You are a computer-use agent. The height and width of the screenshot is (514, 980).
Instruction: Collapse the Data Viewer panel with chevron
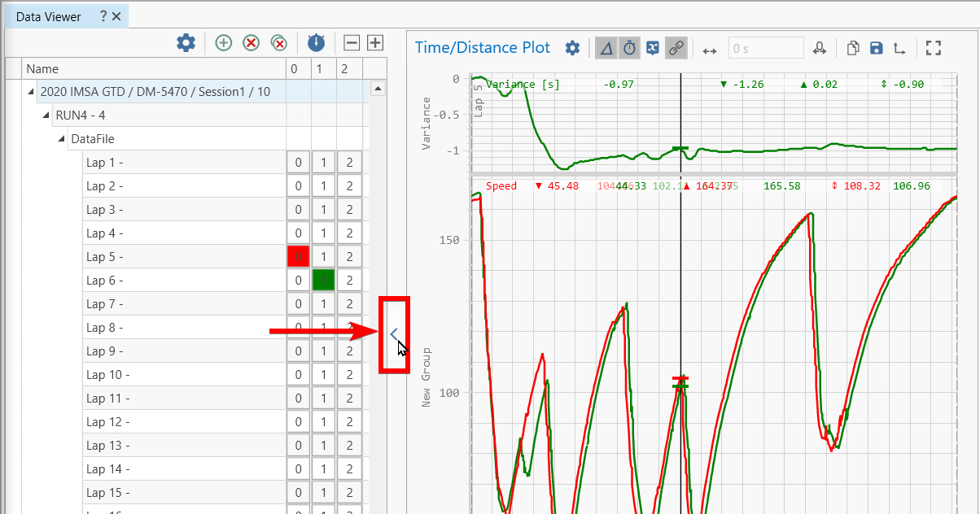tap(394, 333)
